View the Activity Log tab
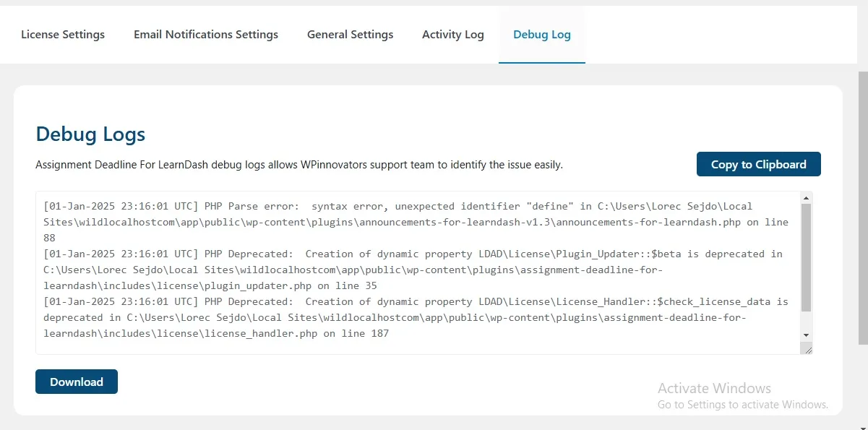Viewport: 868px width, 430px height. (x=453, y=34)
